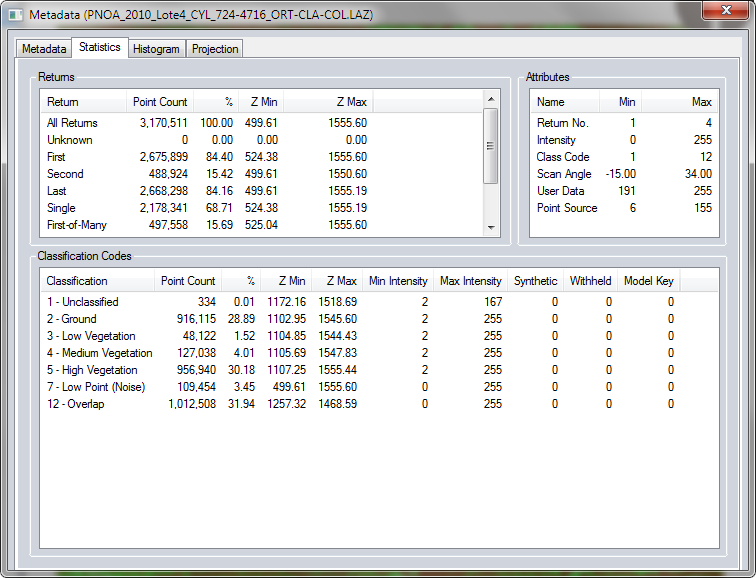Click the Returns list scrollbar thumb
756x578 pixels.
point(490,145)
